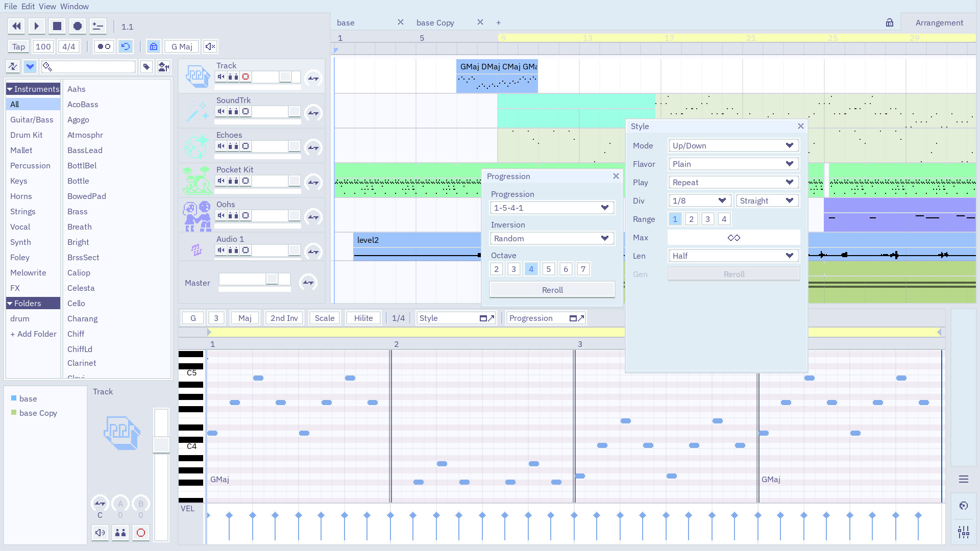Screen dimensions: 980x551
Task: Toggle the metronome count-in icon
Action: (x=98, y=26)
